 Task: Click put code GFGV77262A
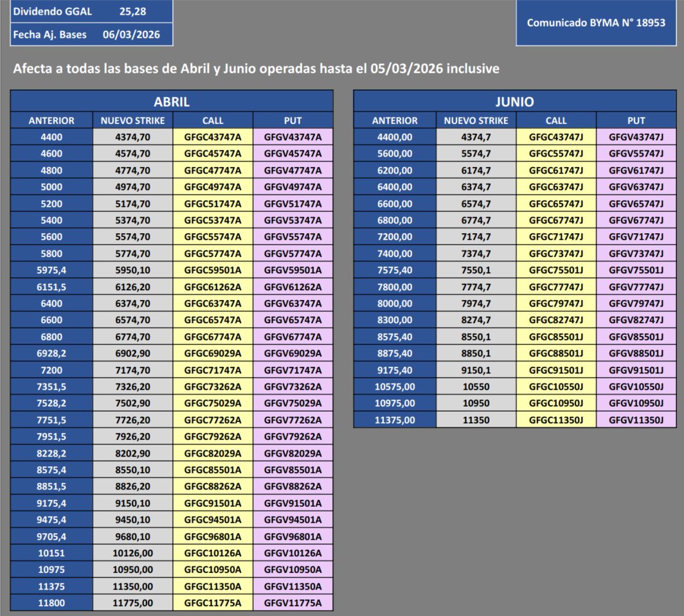pos(292,420)
